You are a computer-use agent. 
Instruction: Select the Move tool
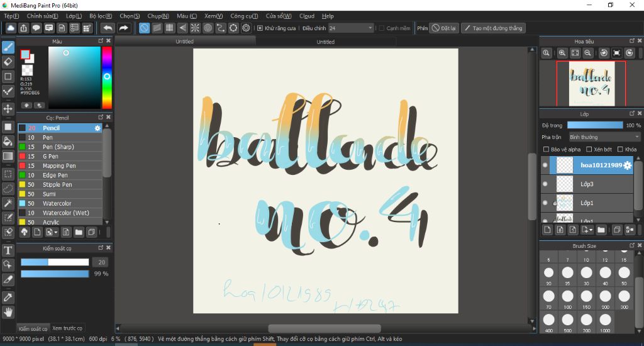point(8,109)
